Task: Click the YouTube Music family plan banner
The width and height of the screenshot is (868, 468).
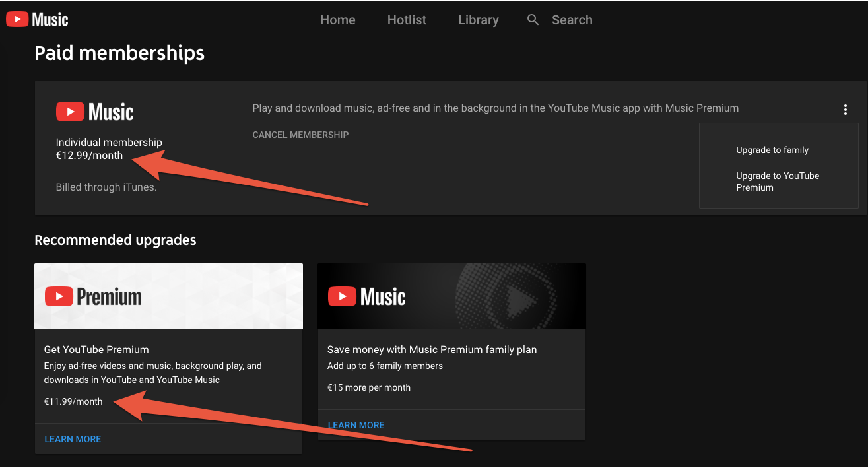Action: click(451, 296)
